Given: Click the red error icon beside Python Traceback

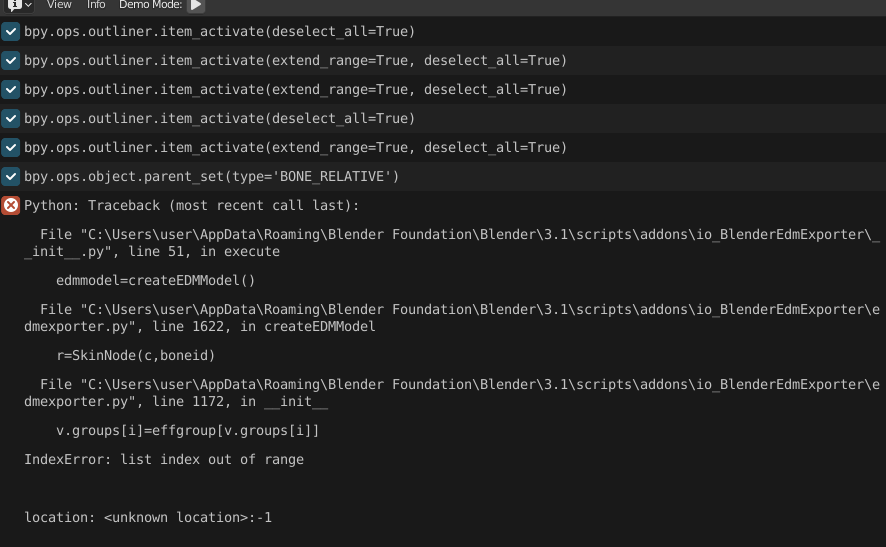Looking at the screenshot, I should coord(11,206).
